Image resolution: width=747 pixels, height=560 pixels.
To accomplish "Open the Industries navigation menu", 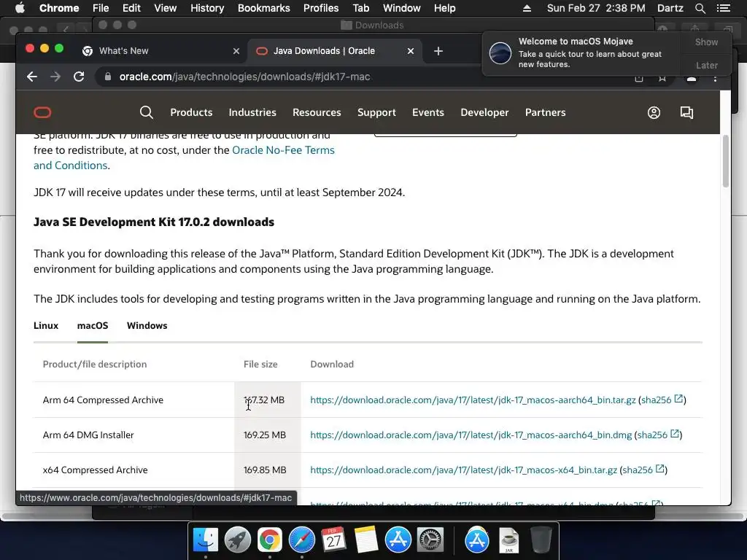I will tap(252, 112).
